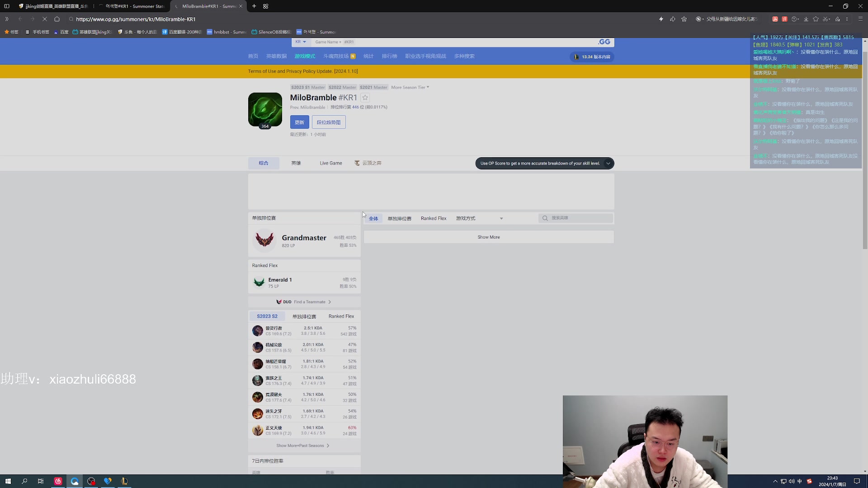Click the PDF extension icon in toolbar
Image resolution: width=868 pixels, height=488 pixels.
tap(775, 19)
